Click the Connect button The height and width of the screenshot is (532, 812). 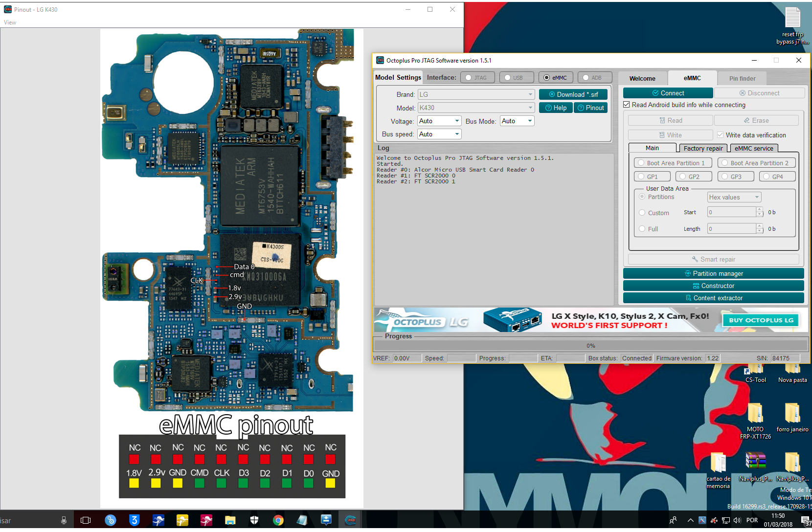668,93
